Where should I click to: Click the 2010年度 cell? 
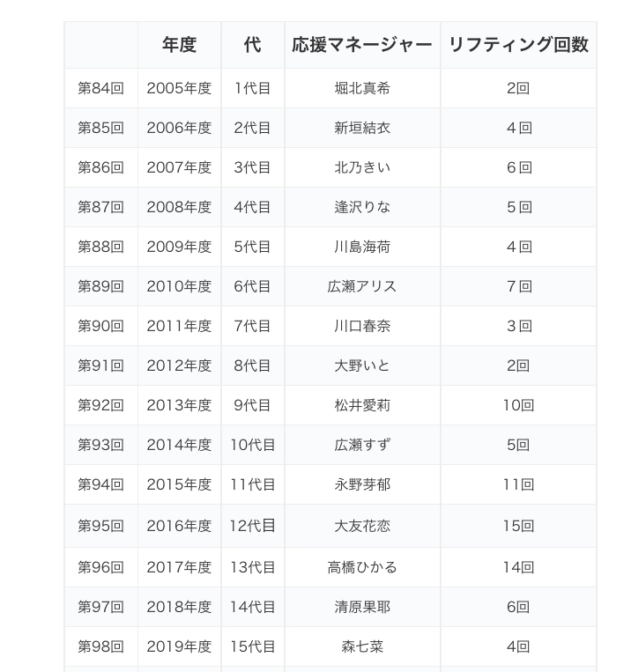(179, 286)
